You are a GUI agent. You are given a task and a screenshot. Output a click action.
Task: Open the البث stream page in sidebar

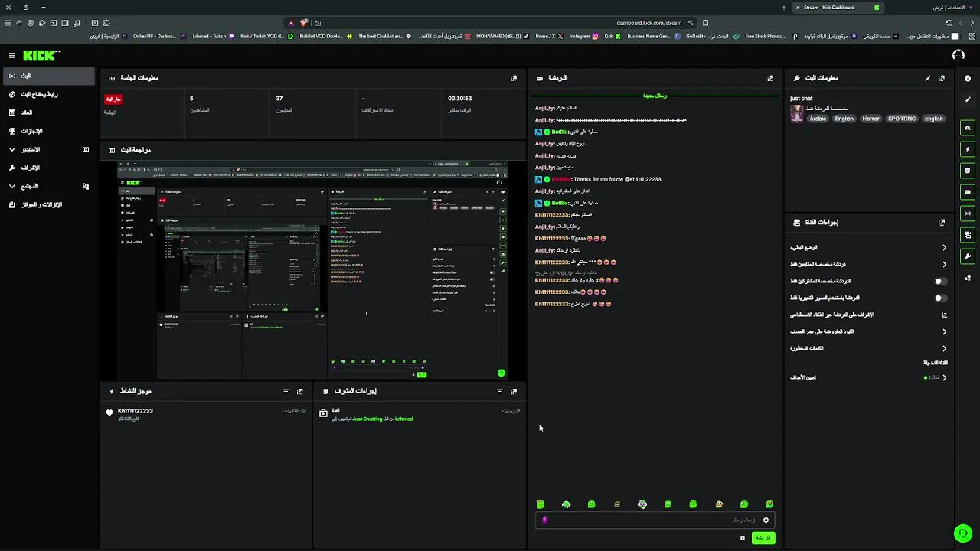tap(49, 76)
